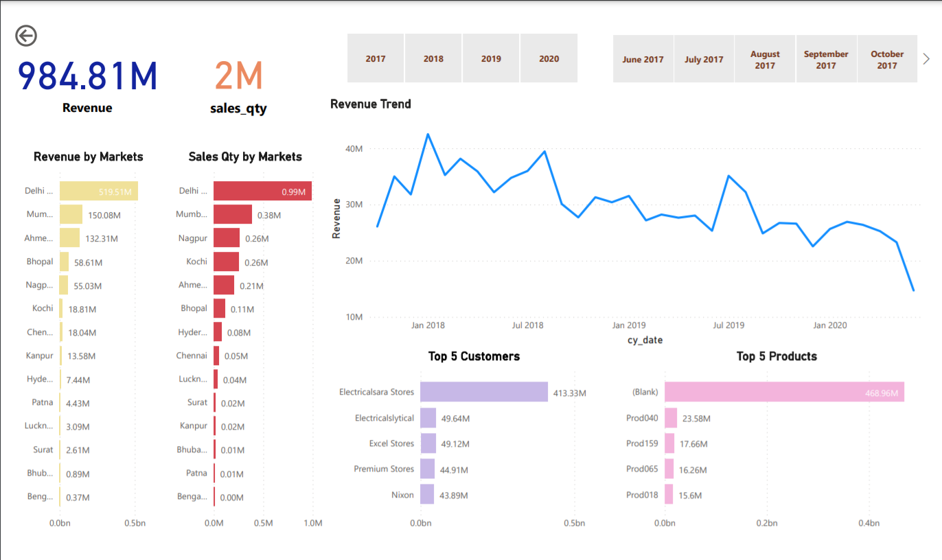Select Mumbai 0.38M sales qty bar
The width and height of the screenshot is (942, 560).
[x=233, y=214]
